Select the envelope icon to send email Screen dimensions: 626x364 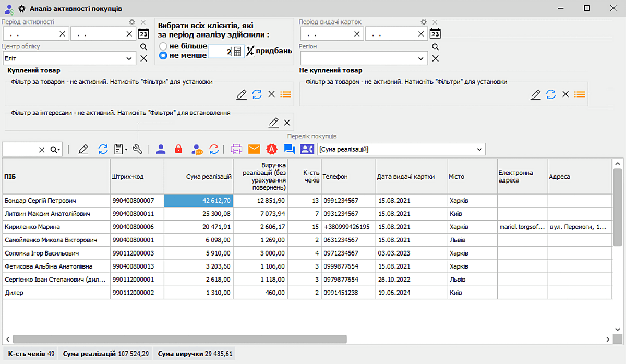tap(254, 149)
